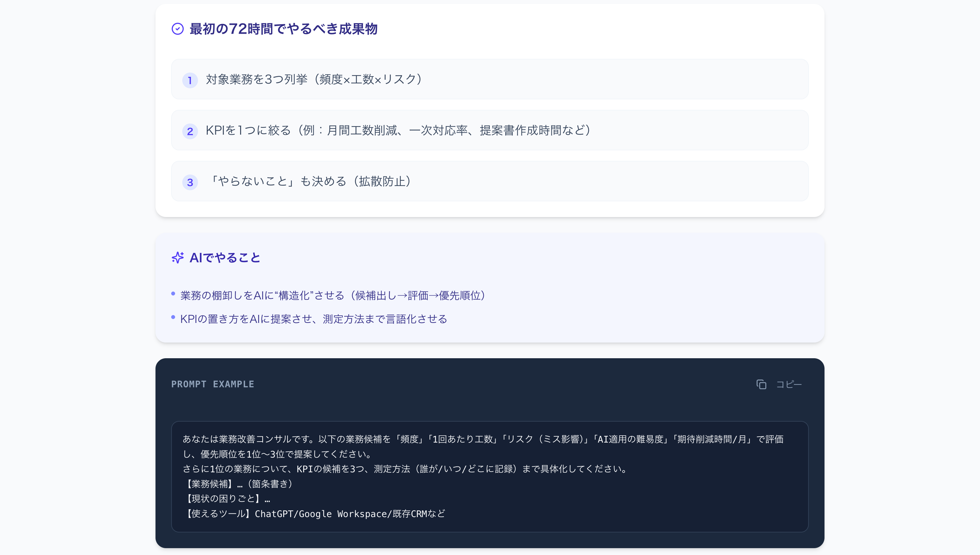Click the 最初の72時間でやるべき成果物 heading
The width and height of the screenshot is (980, 555).
tap(283, 29)
